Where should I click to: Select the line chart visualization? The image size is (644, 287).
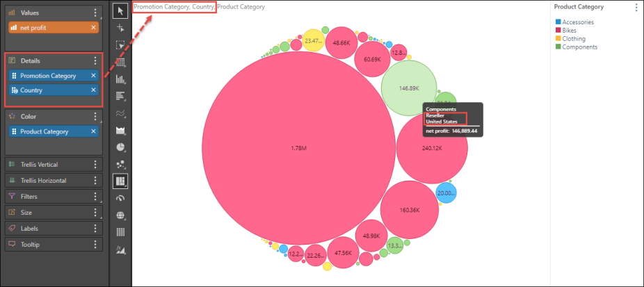point(120,113)
